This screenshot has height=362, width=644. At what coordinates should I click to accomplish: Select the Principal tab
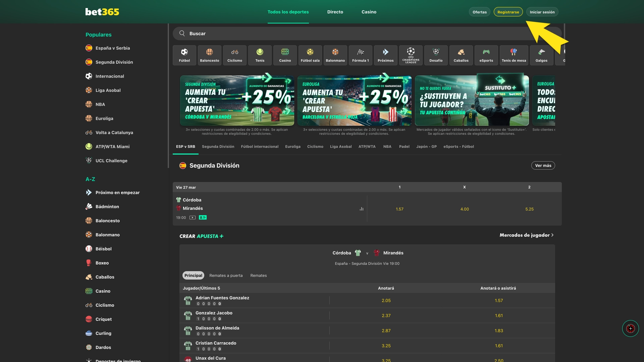pos(193,275)
